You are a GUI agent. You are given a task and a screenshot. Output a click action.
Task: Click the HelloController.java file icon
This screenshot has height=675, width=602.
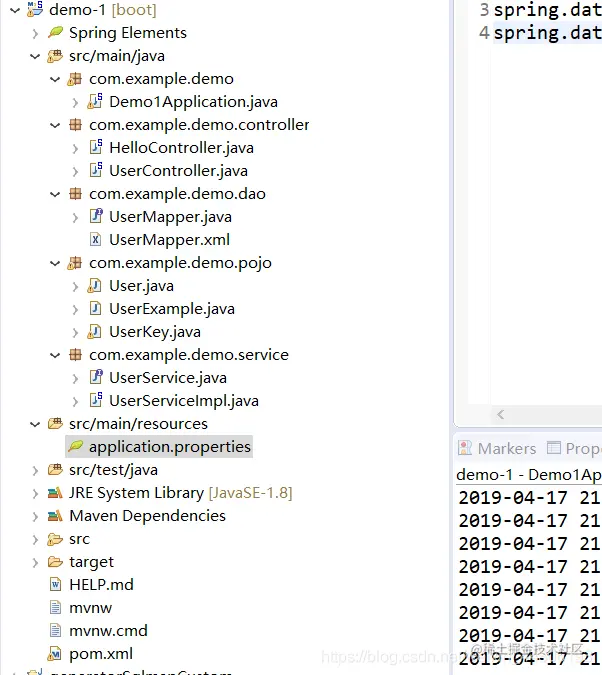pos(96,147)
